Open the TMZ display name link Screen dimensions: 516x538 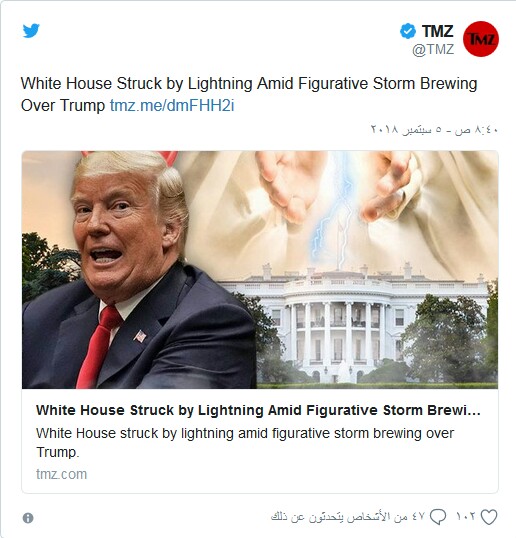[x=437, y=31]
